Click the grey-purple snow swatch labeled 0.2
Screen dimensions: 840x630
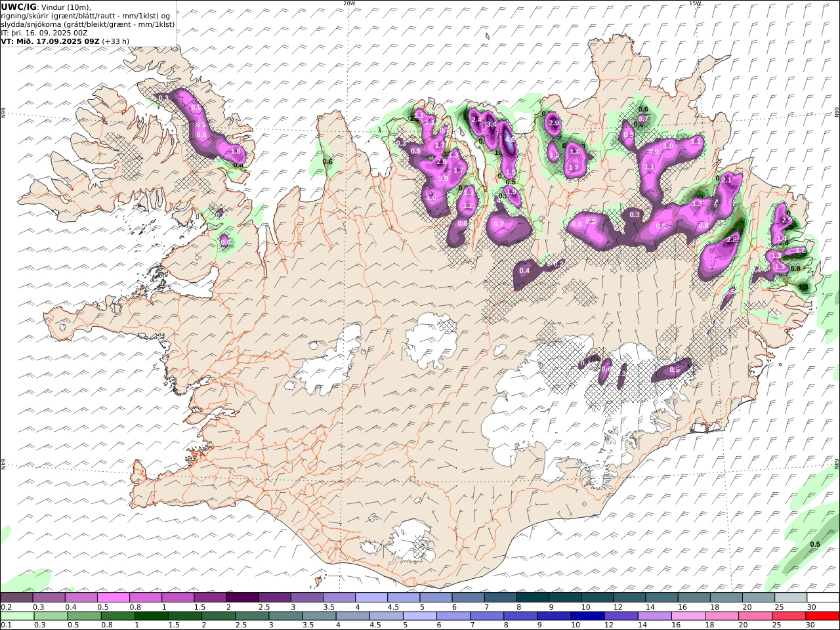coord(16,598)
